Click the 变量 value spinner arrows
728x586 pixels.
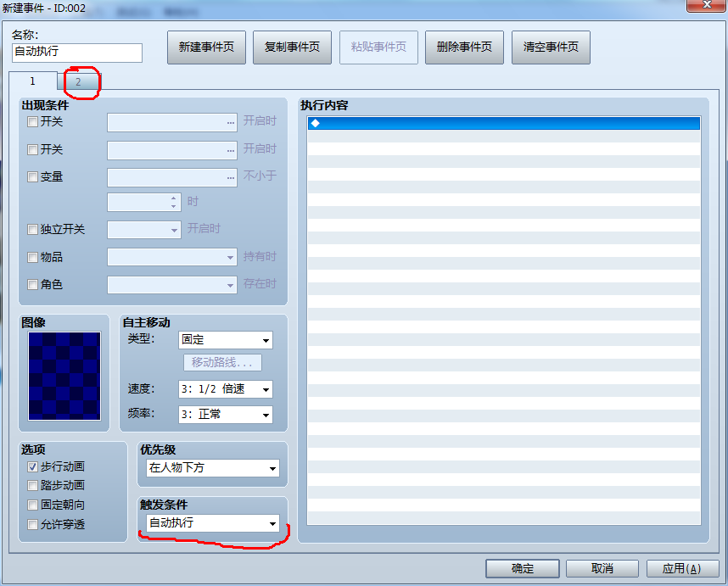tap(174, 203)
